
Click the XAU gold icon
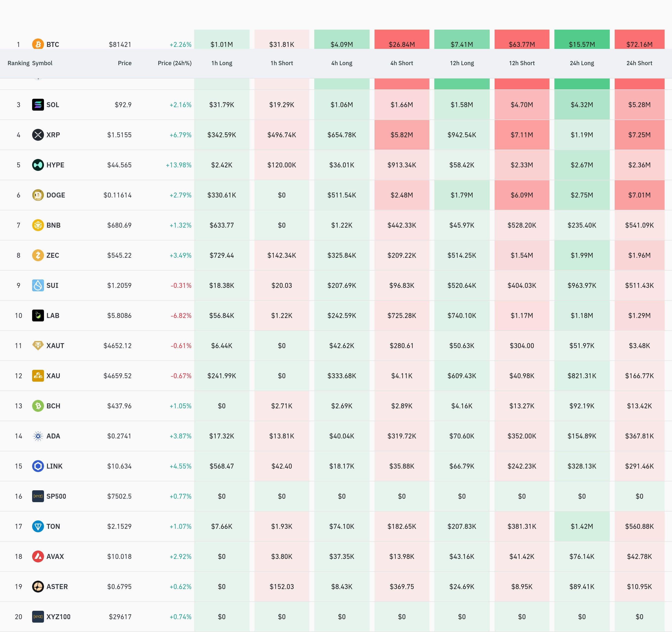38,375
